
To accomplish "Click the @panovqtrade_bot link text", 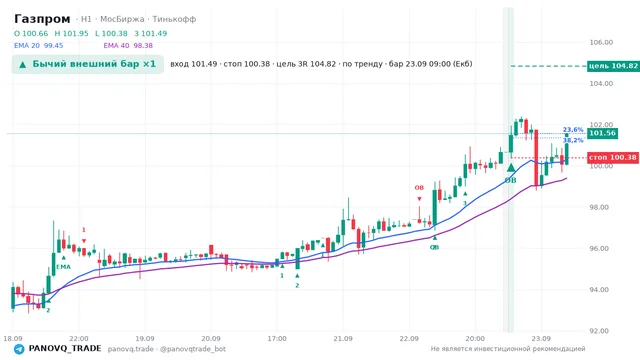I will [193, 349].
